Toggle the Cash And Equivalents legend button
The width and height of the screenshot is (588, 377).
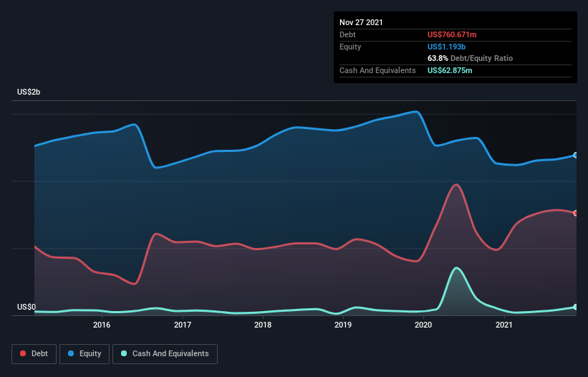(165, 354)
